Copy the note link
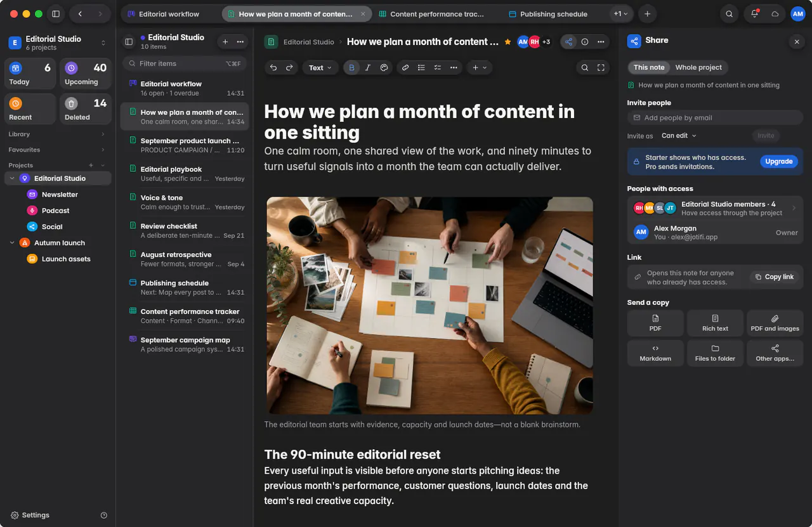Screen dimensions: 812x527 tap(775, 277)
